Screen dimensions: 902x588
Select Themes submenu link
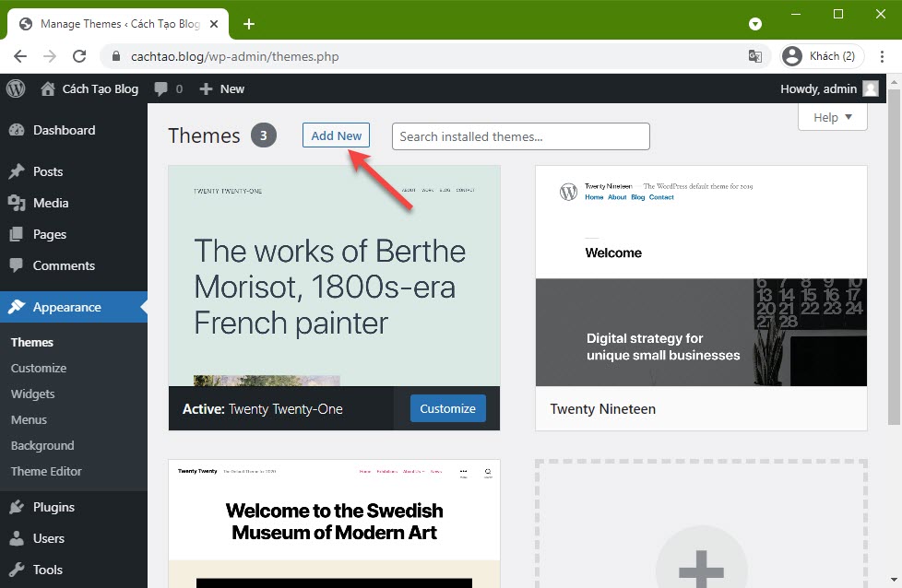click(x=32, y=342)
